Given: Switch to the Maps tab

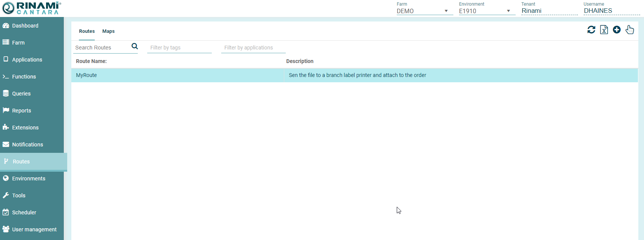Looking at the screenshot, I should point(108,31).
